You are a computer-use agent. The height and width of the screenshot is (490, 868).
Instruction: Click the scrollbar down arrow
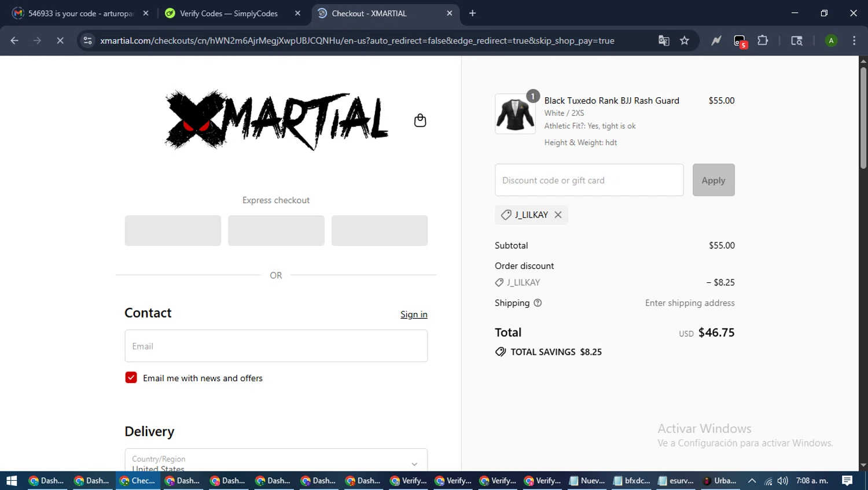pyautogui.click(x=863, y=466)
